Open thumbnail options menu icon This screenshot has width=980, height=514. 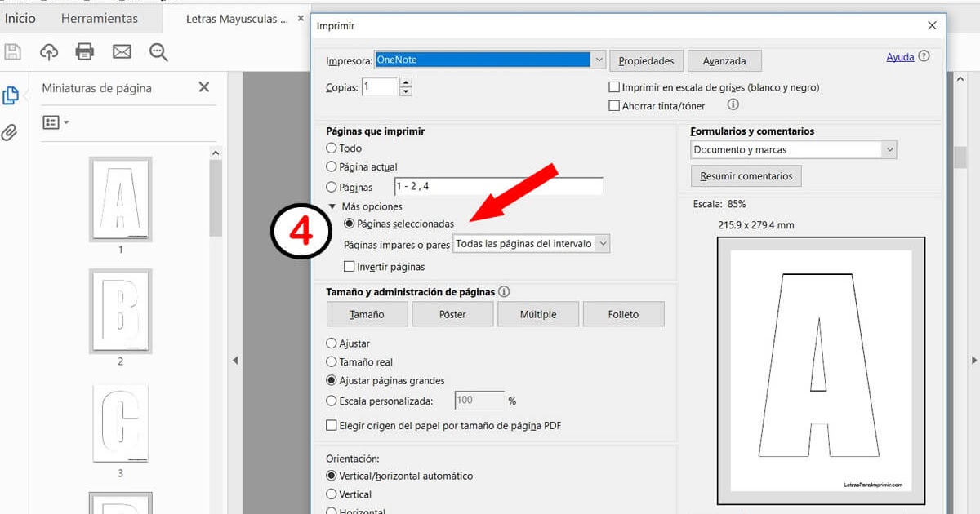pos(56,122)
